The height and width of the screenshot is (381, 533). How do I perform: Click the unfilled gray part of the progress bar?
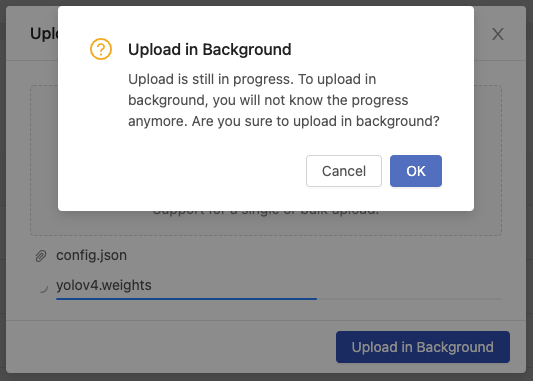tap(409, 299)
